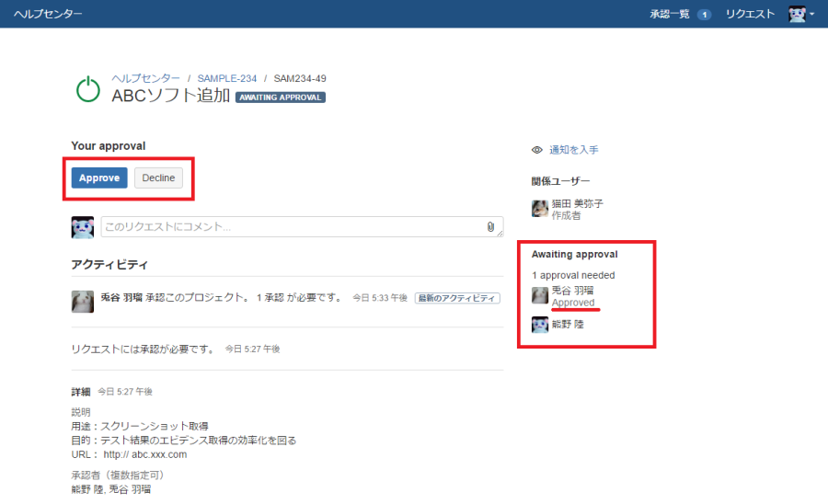Click the http:// abc.xxx.com URL text
Viewport: 828px width, 504px height.
pyautogui.click(x=144, y=454)
